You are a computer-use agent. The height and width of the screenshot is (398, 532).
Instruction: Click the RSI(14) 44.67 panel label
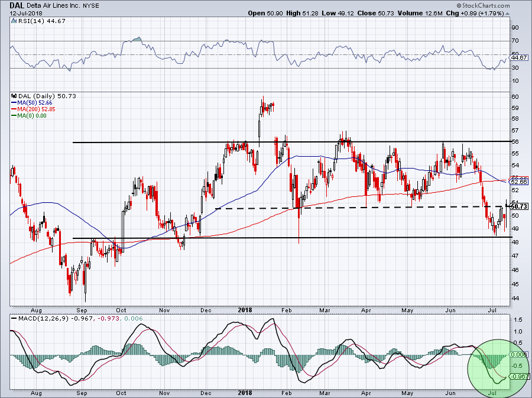(x=41, y=21)
